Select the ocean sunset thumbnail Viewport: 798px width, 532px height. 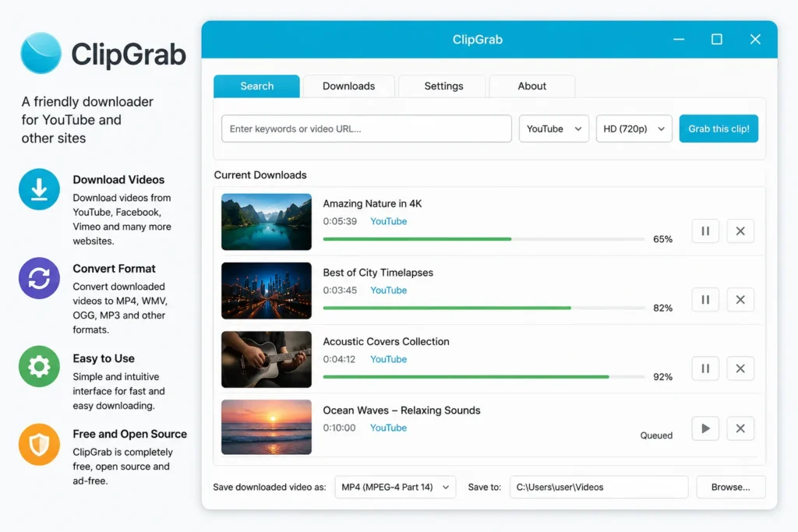point(267,427)
